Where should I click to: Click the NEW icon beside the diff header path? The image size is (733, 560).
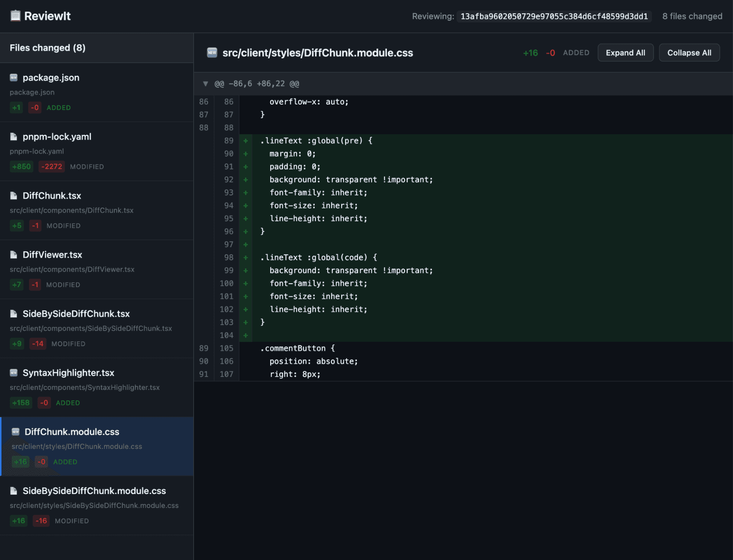click(x=212, y=53)
